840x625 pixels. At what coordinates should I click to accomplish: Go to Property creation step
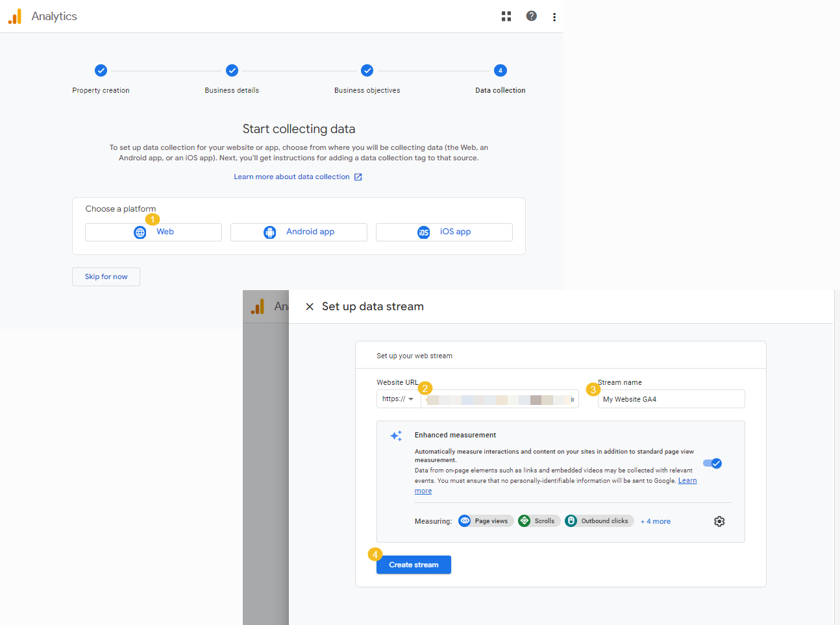click(x=101, y=71)
